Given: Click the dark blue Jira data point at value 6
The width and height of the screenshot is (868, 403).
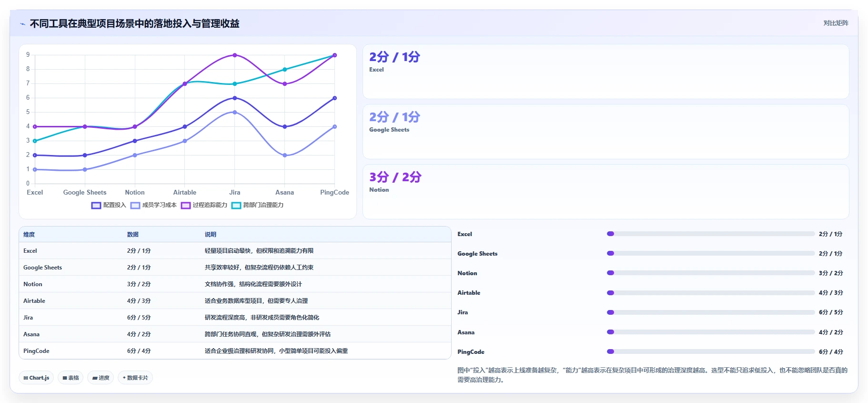Looking at the screenshot, I should click(x=234, y=98).
